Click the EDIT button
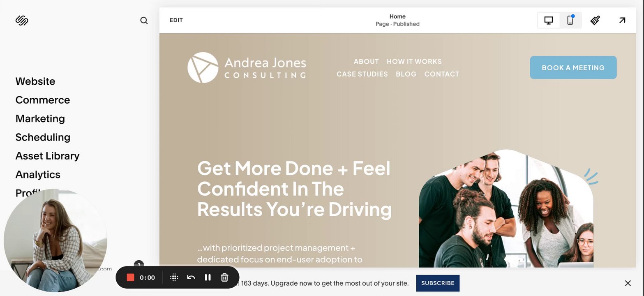Image resolution: width=644 pixels, height=296 pixels. (x=176, y=20)
